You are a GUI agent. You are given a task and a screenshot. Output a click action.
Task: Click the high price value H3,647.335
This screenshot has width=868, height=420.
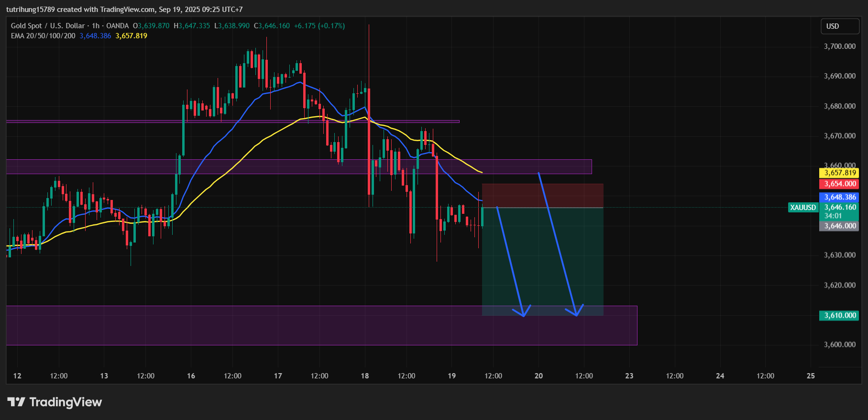[x=192, y=26]
